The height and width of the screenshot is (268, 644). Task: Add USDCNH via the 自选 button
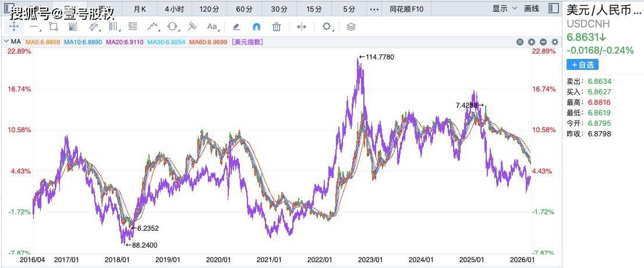pos(582,65)
